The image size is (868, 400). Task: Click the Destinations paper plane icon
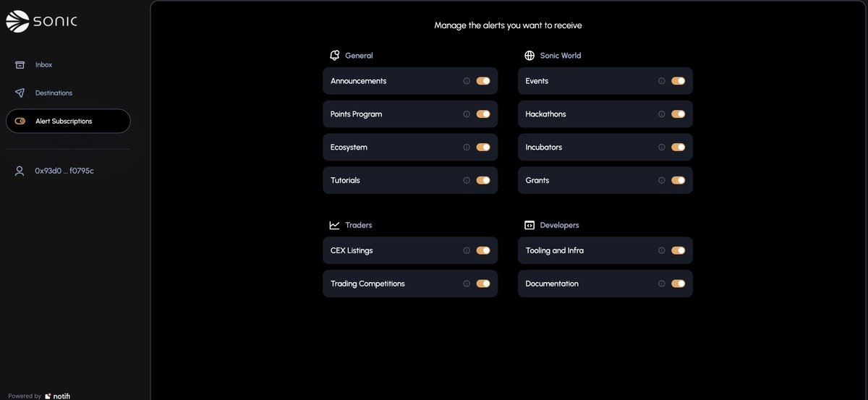pos(20,93)
